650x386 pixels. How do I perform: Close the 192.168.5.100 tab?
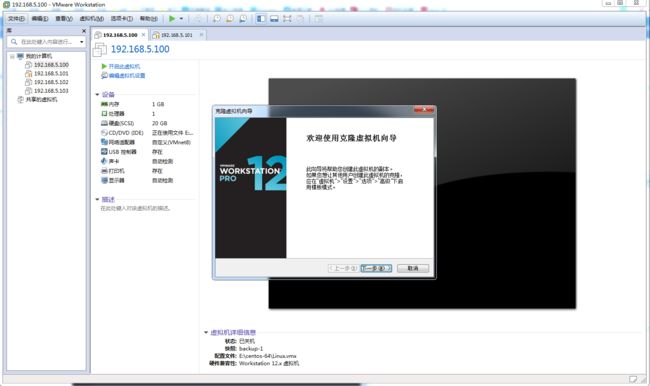click(143, 35)
